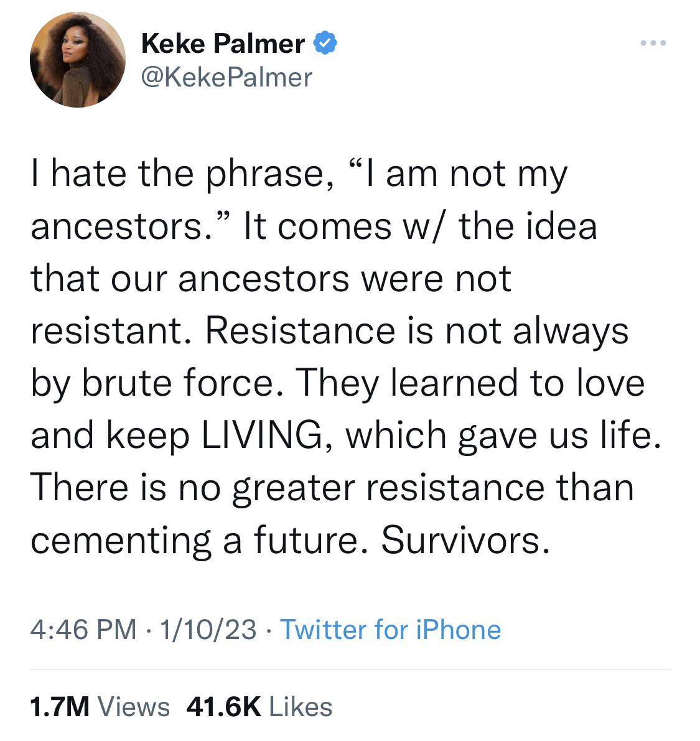This screenshot has height=741, width=700.
Task: Open Keke Palmer's profile picture
Action: (78, 60)
